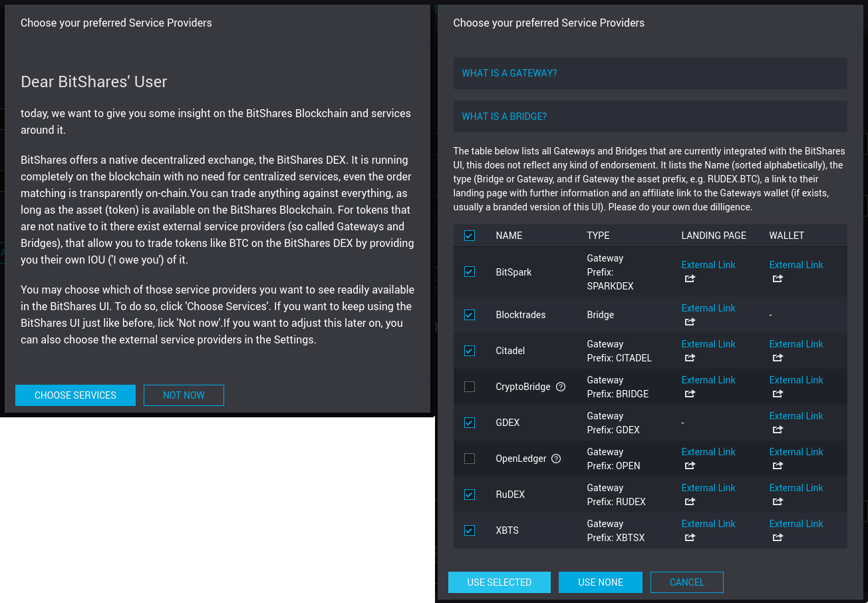
Task: Open BitSpark landing page External Link
Action: (708, 265)
